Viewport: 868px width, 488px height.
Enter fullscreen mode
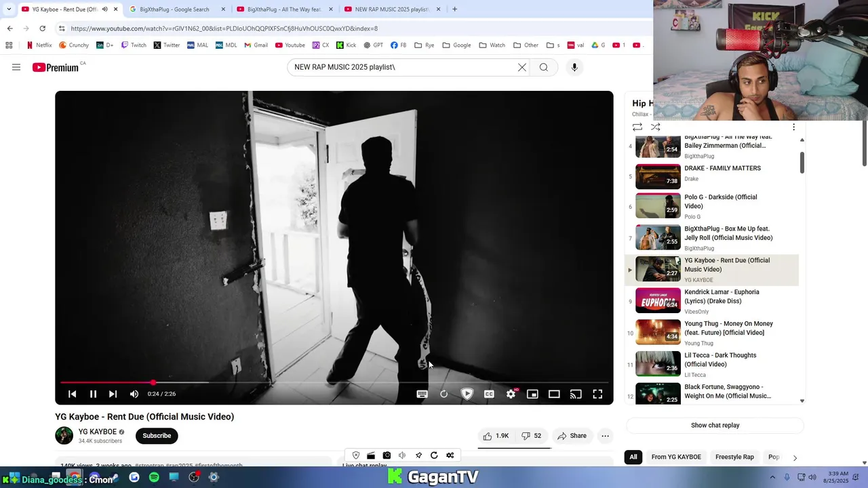tap(597, 394)
